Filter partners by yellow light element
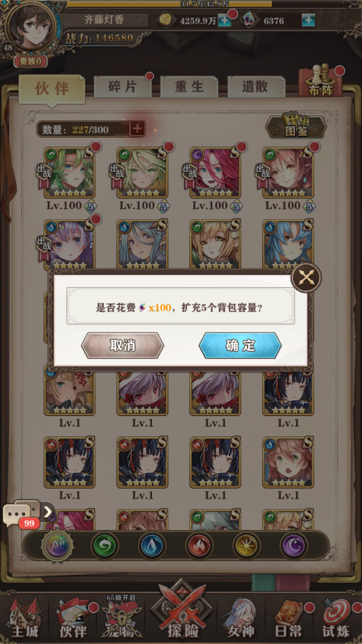Image resolution: width=362 pixels, height=644 pixels. coord(246,546)
